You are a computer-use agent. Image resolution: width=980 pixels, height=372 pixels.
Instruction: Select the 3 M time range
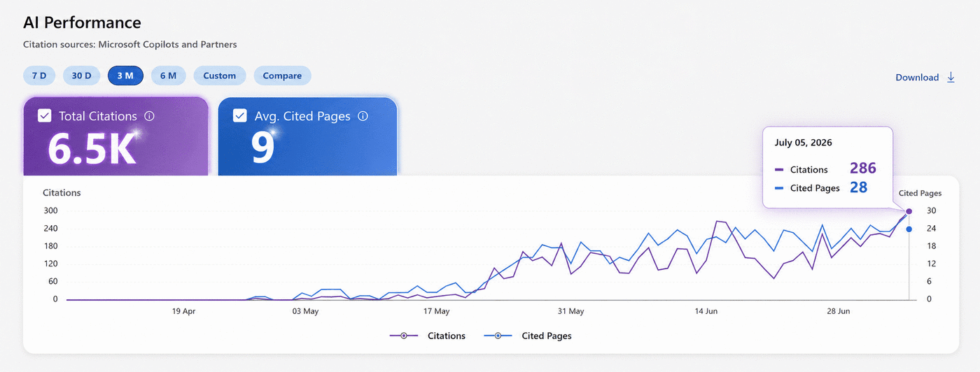point(125,76)
